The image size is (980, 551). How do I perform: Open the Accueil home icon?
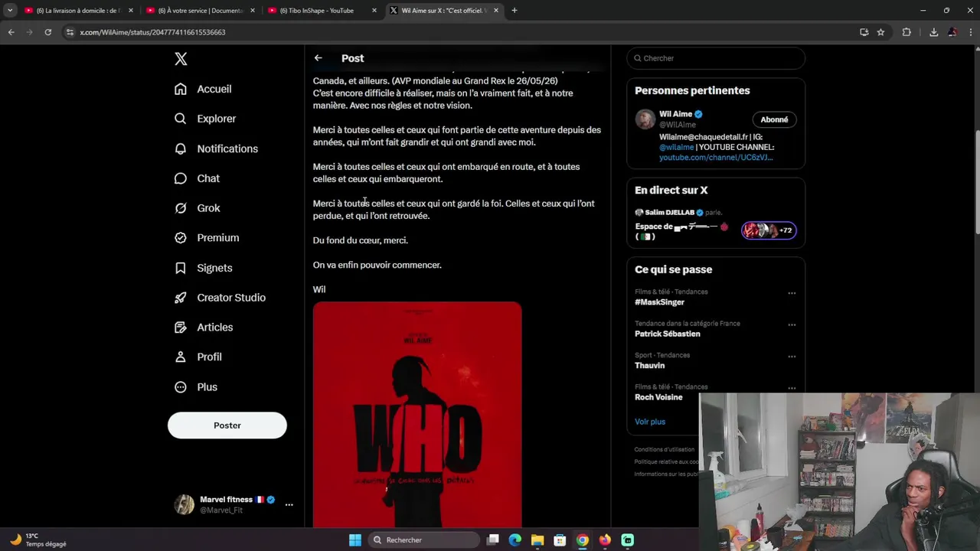[x=181, y=89]
